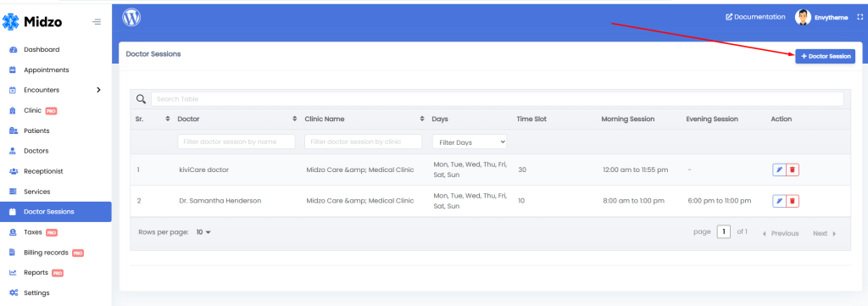This screenshot has width=868, height=306.
Task: Select Doctor Sessions sidebar item
Action: [55, 212]
